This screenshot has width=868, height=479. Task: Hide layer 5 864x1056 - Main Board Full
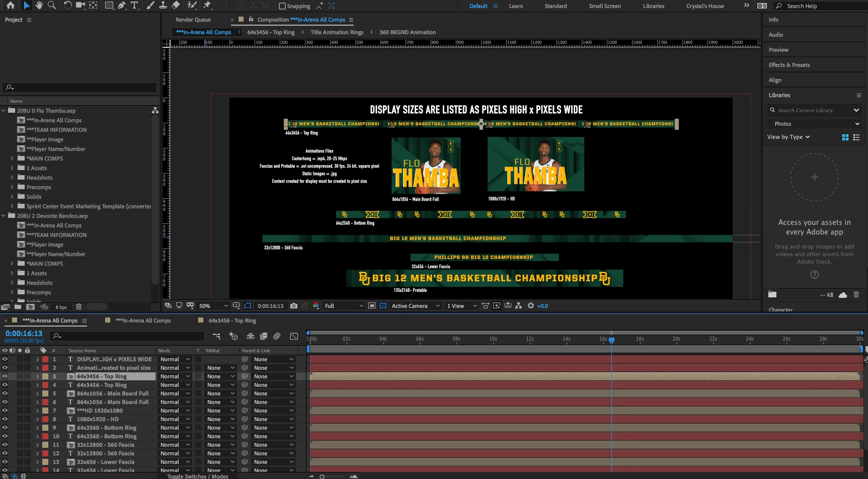coord(5,393)
